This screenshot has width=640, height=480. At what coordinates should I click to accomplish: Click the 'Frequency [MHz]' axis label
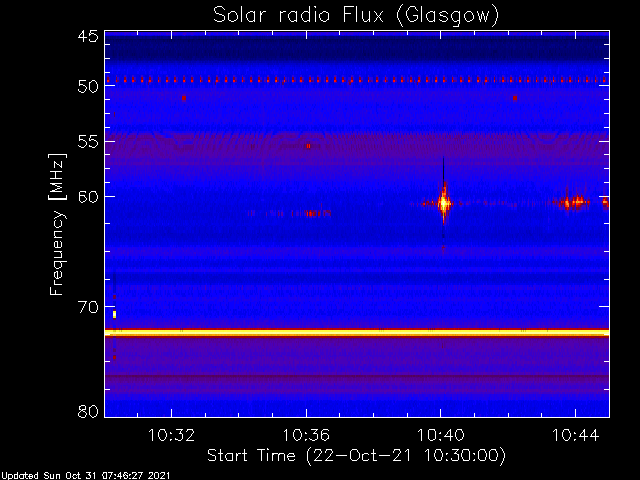(57, 224)
